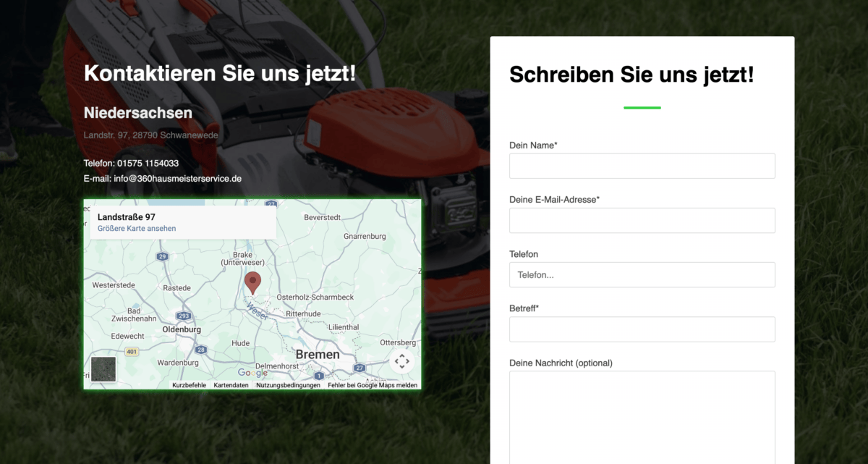Click the 28 highway shield near Hude
Screen dimensions: 868x464
200,350
